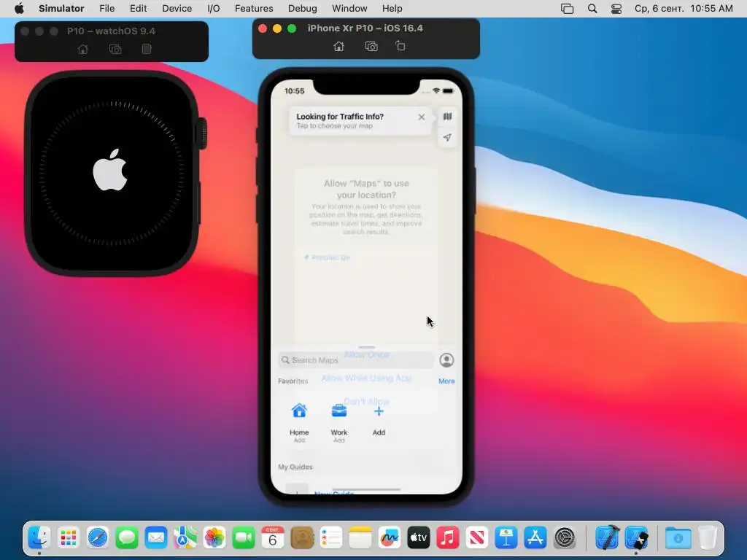
Task: Tap the Search Maps field
Action: (x=356, y=360)
